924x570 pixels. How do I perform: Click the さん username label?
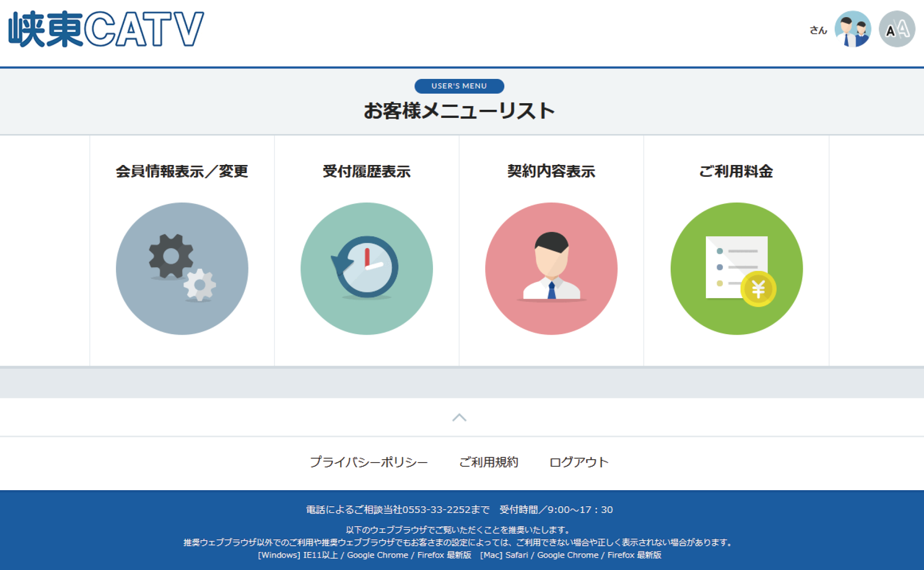pos(818,30)
